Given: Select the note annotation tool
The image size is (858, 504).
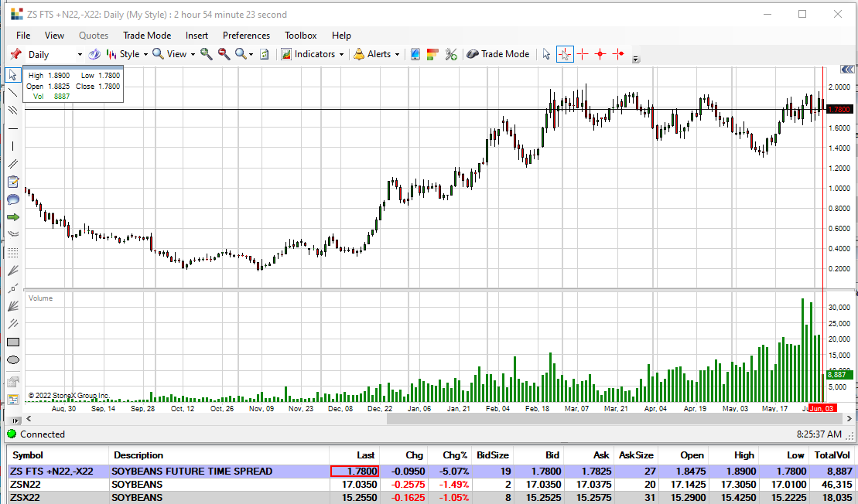Looking at the screenshot, I should tap(13, 182).
